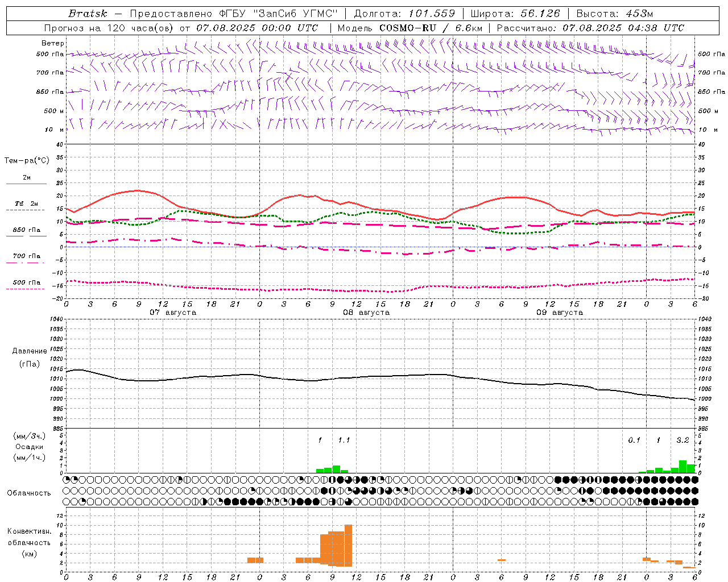Click the '1040' pressure axis top-left value
This screenshot has width=728, height=582.
pos(56,319)
